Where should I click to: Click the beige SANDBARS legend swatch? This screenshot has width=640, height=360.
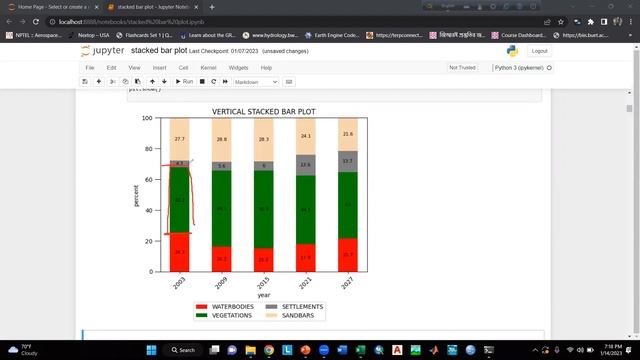tap(271, 316)
